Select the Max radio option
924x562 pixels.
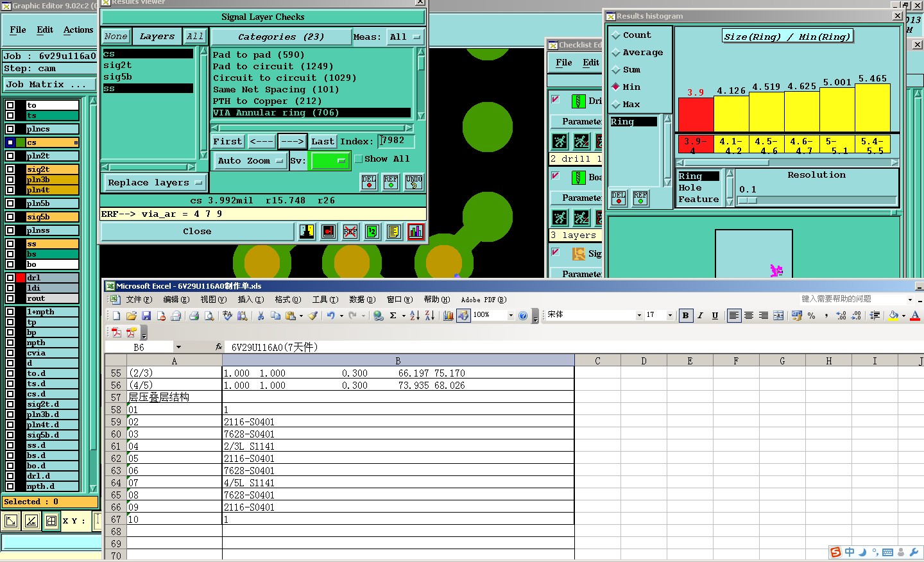click(616, 105)
